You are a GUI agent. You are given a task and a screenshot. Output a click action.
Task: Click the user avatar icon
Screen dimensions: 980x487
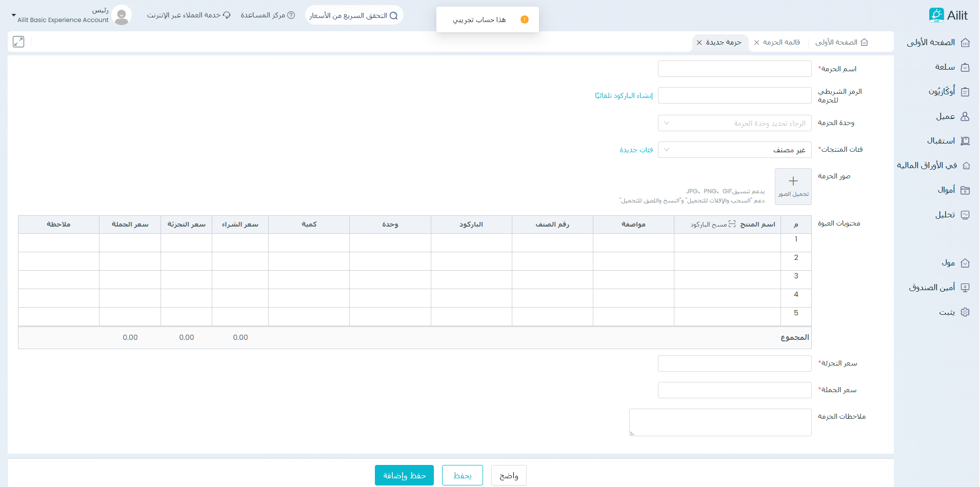pyautogui.click(x=122, y=15)
